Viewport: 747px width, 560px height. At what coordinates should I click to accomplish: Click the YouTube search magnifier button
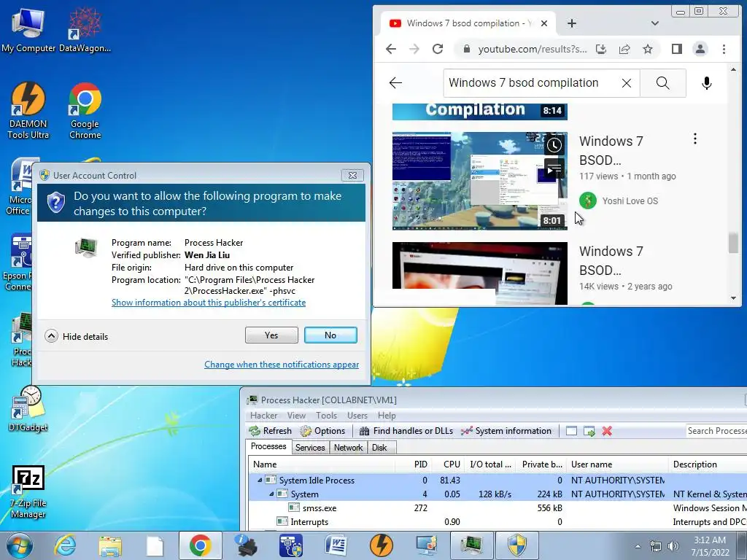662,83
